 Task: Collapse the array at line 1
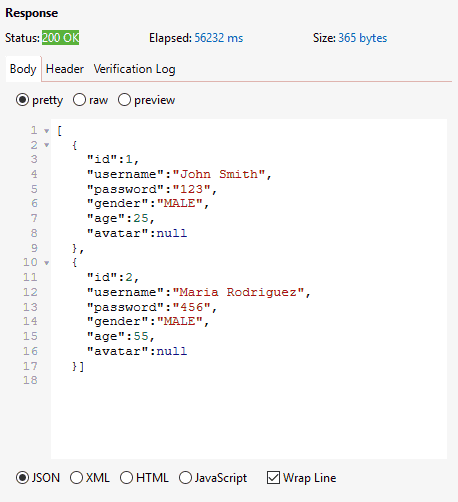pos(47,131)
